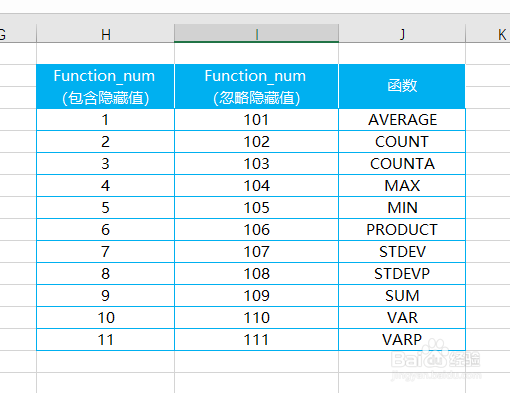Click the 函数 header cell

pyautogui.click(x=402, y=86)
